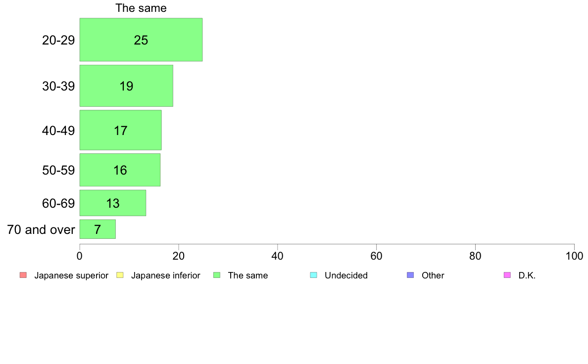Click the 40 tick label on axis
Viewport: 588px width, 364px height.
point(278,256)
